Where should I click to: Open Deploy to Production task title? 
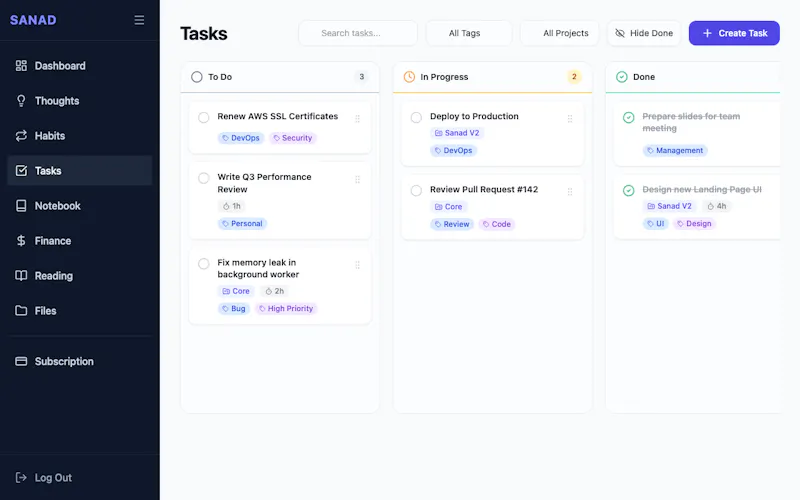click(x=474, y=116)
